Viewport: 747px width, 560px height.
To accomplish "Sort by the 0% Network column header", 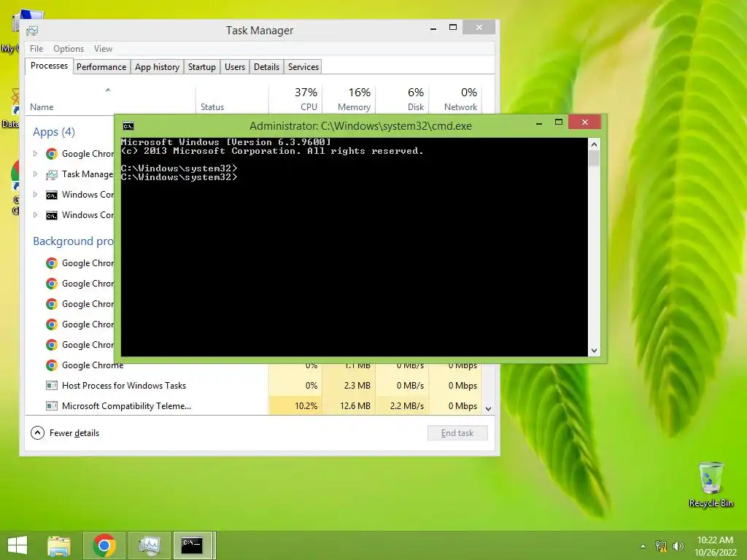I will click(x=455, y=99).
